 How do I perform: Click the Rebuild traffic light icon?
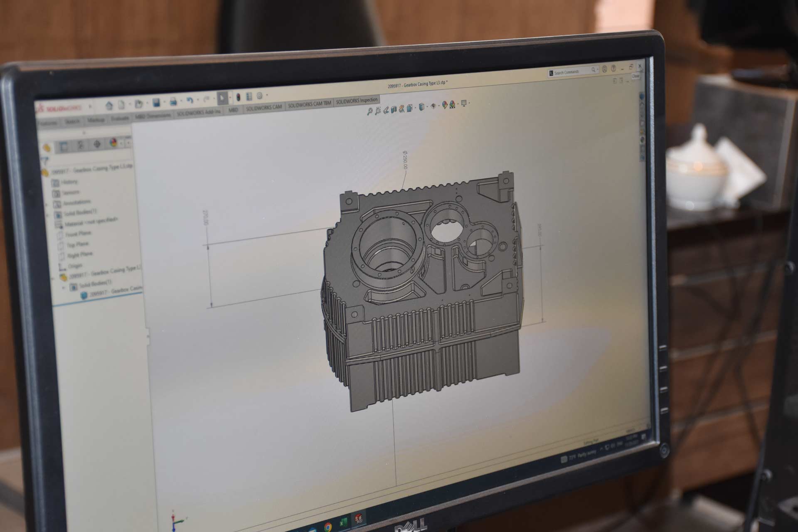pos(238,97)
